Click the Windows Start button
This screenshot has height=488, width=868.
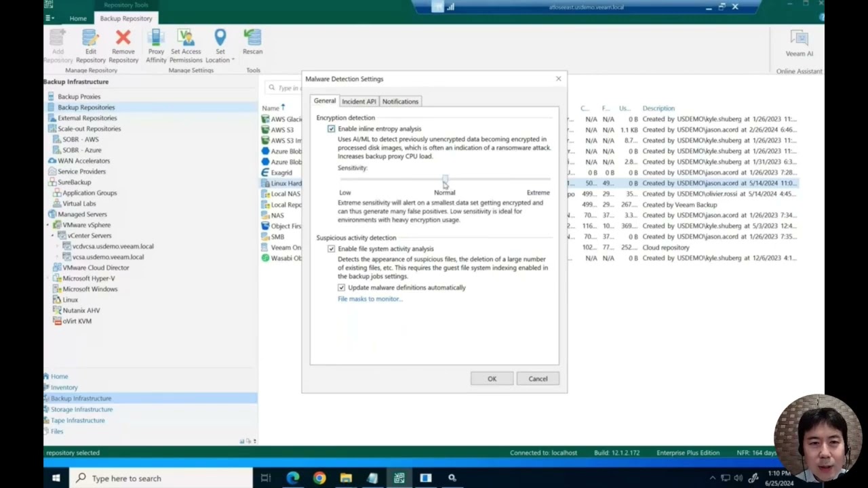56,478
